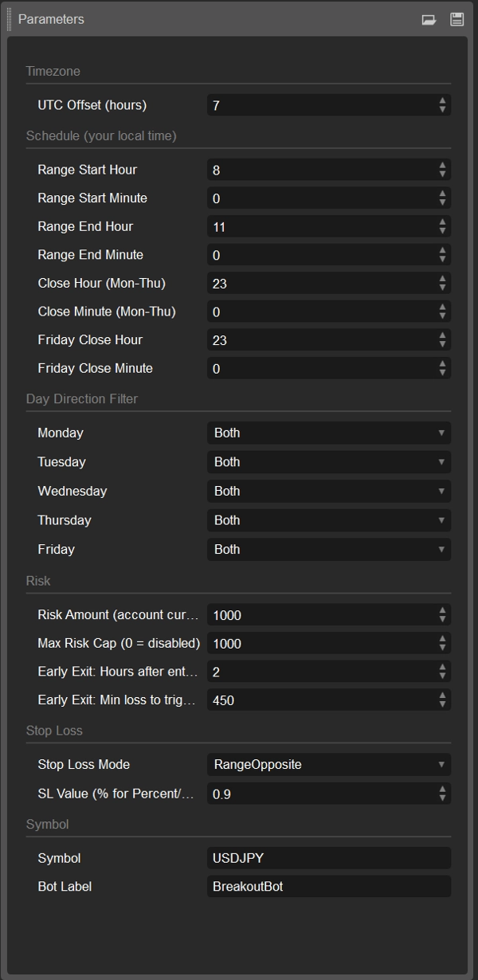Increase the SL Value stepper
The height and width of the screenshot is (980, 478).
pos(442,789)
